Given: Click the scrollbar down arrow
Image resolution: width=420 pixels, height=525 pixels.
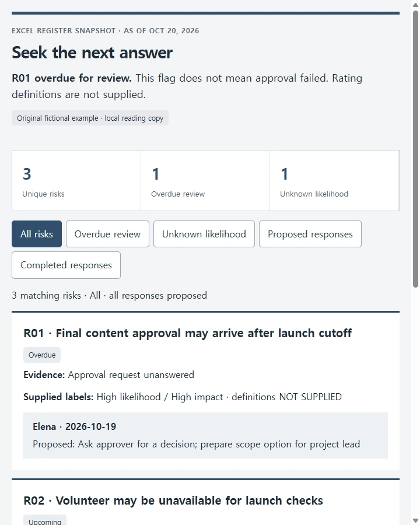Looking at the screenshot, I should click(415, 521).
